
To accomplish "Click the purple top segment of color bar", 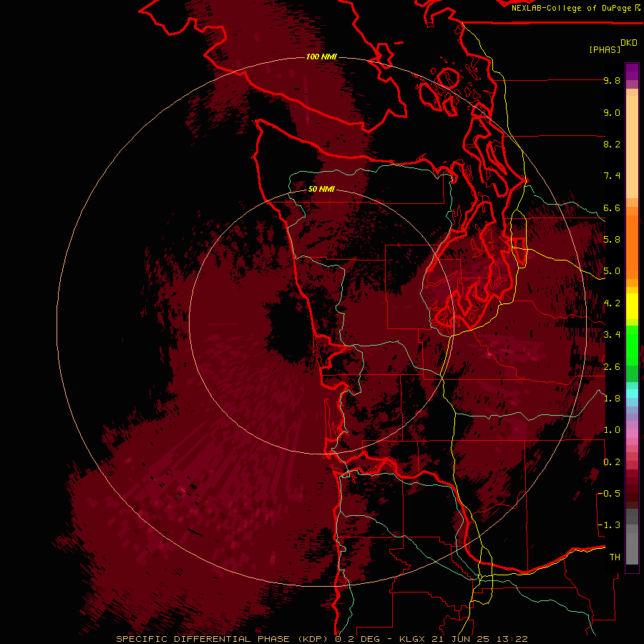I will (x=632, y=72).
